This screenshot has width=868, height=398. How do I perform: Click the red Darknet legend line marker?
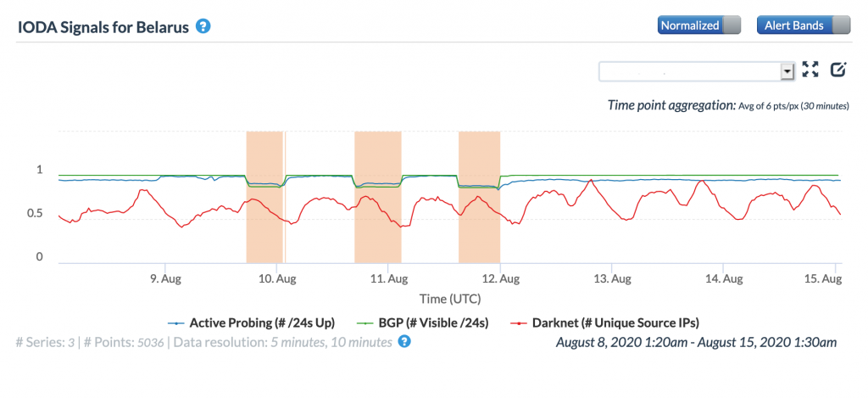click(x=519, y=322)
